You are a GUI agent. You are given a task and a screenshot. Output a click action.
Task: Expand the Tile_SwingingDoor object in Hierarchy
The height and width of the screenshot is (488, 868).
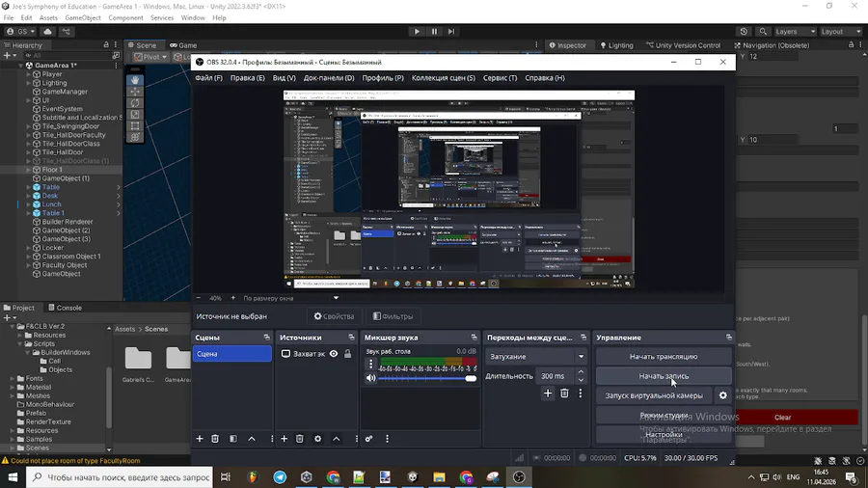tap(28, 126)
